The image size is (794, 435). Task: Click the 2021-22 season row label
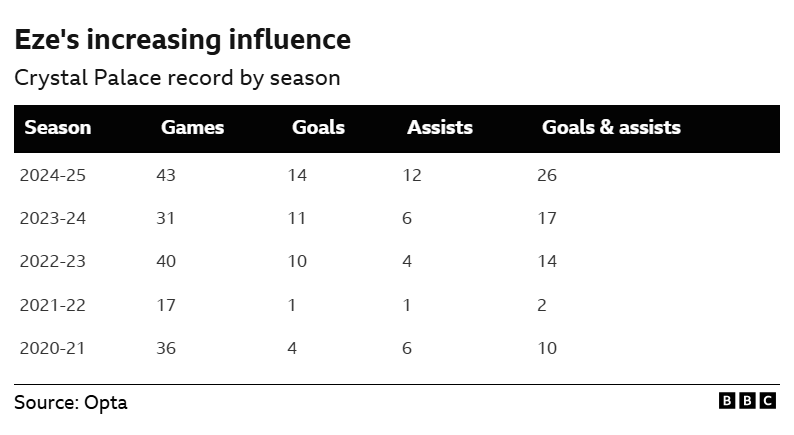click(53, 305)
